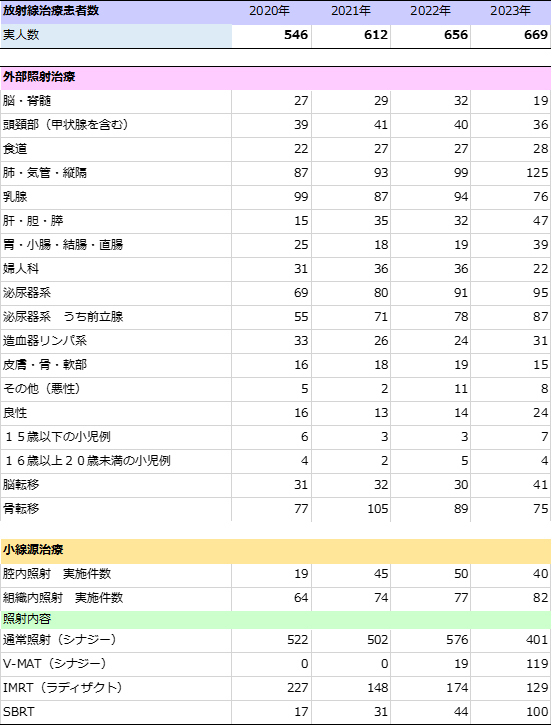Select the 脳・脊髄 row label
552x726 pixels.
pos(27,100)
